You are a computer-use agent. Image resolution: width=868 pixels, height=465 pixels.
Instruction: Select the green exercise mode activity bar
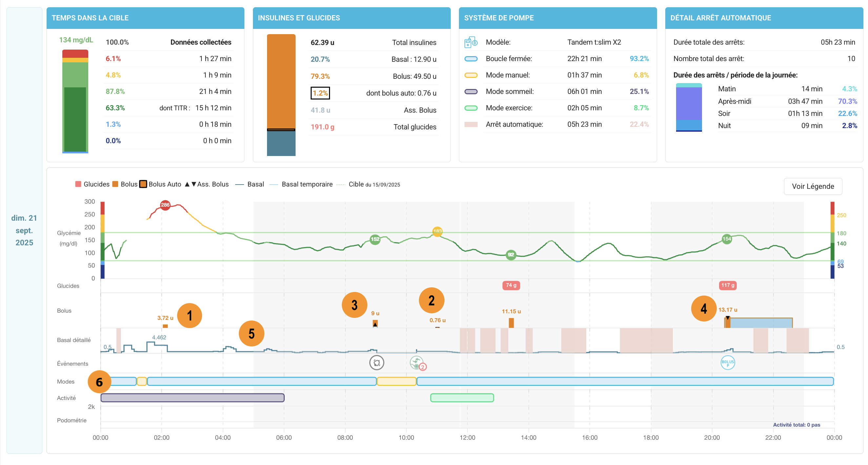(x=462, y=398)
